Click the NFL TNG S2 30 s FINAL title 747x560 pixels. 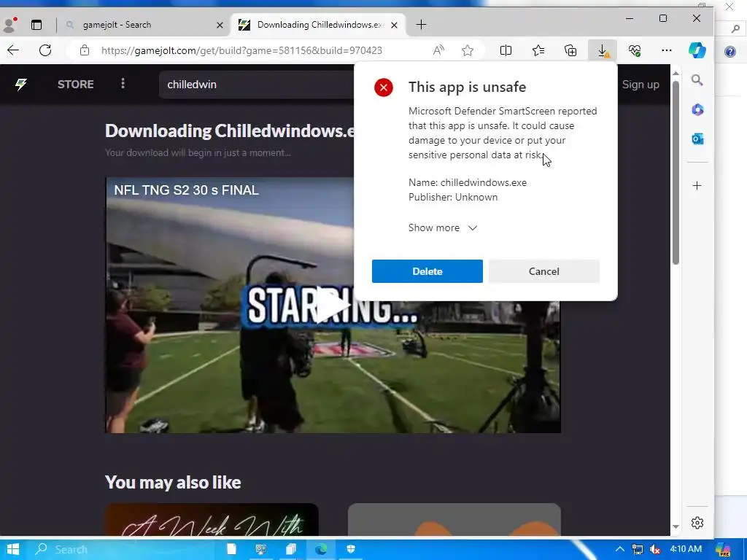(x=186, y=190)
